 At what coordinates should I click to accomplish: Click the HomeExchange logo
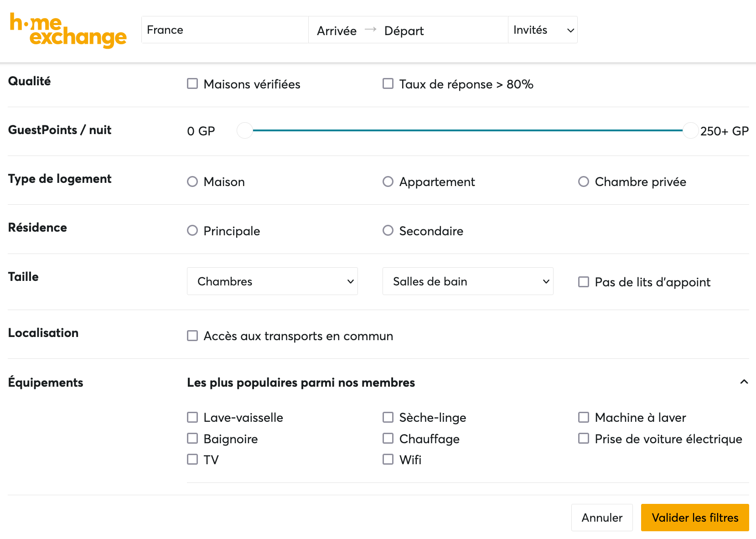point(68,30)
